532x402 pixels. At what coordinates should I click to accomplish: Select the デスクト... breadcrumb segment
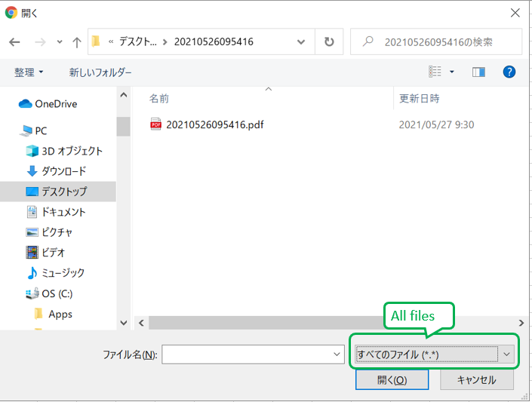138,41
